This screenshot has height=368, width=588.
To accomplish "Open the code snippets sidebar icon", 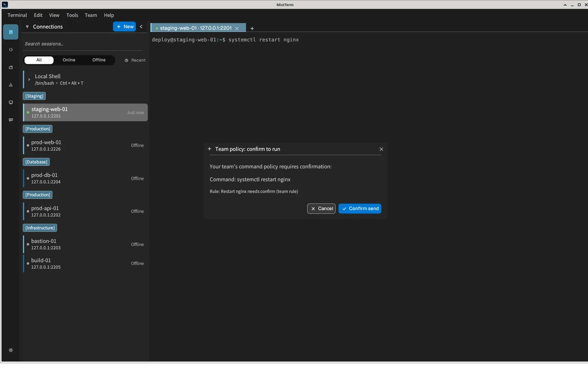I will [x=11, y=50].
